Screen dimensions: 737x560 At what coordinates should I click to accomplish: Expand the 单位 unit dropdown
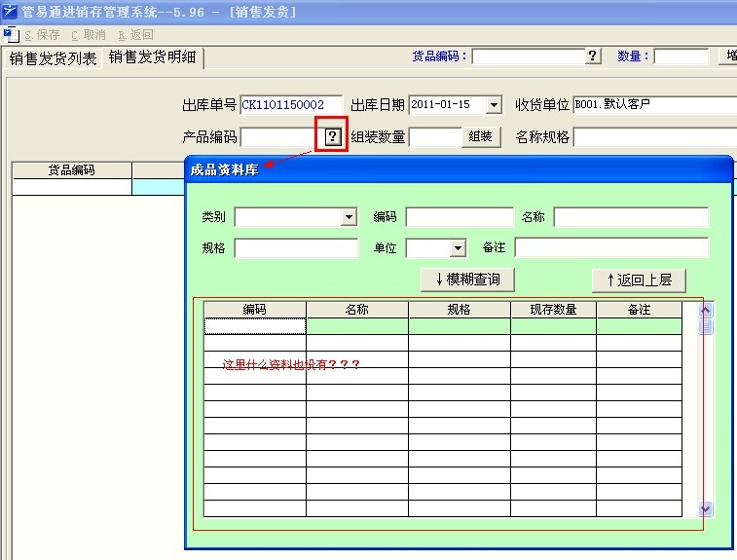(458, 248)
